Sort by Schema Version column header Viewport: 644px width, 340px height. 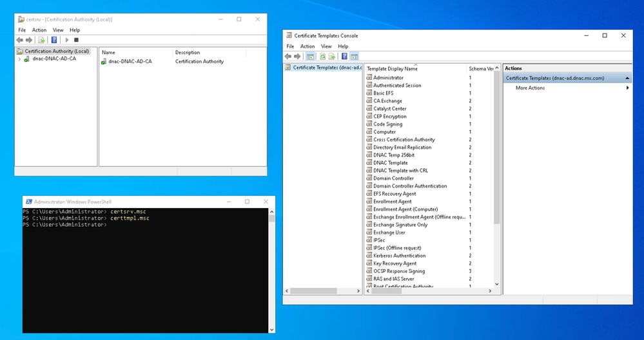point(480,68)
